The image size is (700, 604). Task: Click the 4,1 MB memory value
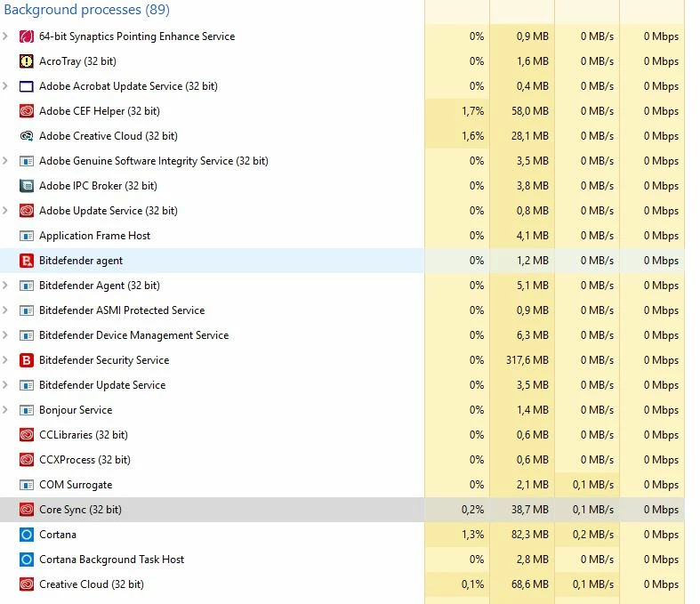(x=533, y=236)
